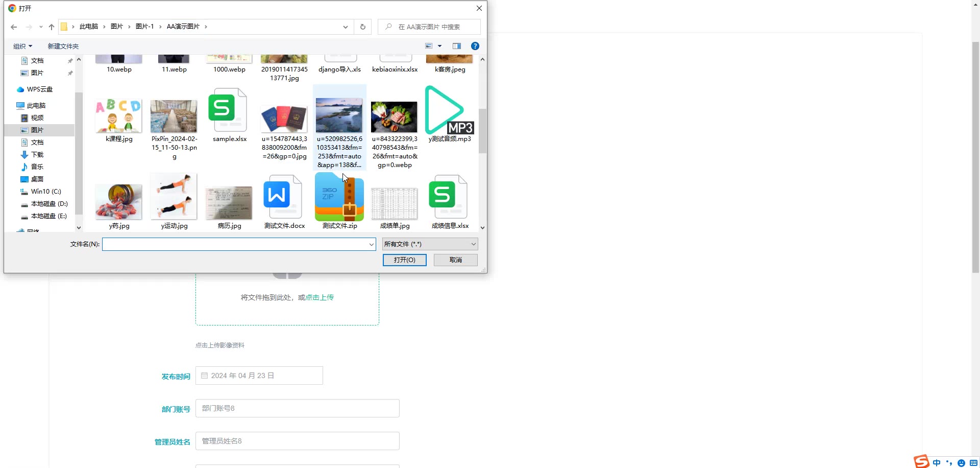980x468 pixels.
Task: Expand the chevron after AA演示图片 in path
Action: click(206, 27)
